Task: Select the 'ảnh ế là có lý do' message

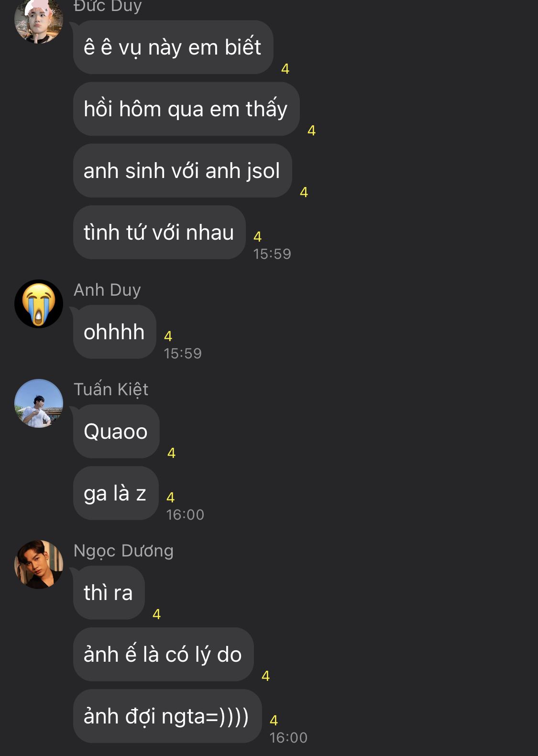Action: (164, 655)
